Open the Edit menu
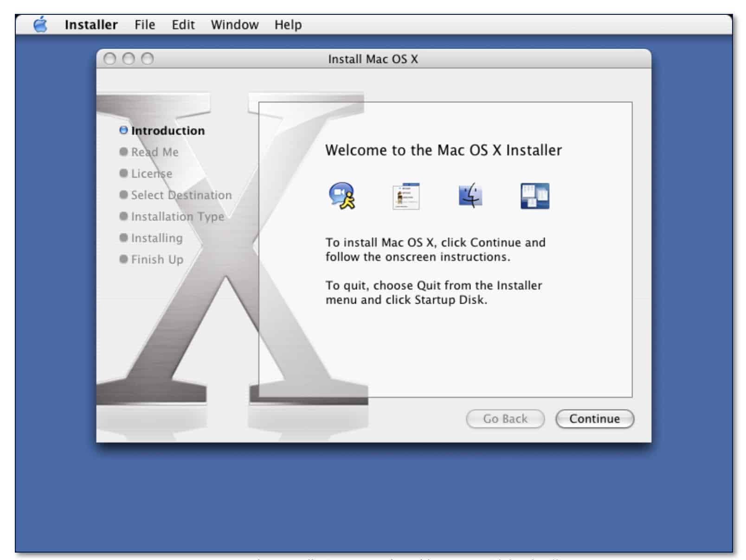The height and width of the screenshot is (560, 746). (x=183, y=25)
